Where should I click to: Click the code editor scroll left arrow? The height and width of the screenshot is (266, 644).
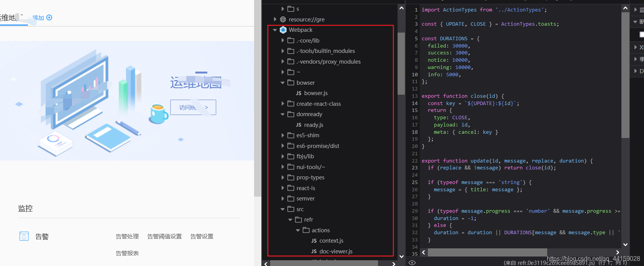click(x=424, y=252)
